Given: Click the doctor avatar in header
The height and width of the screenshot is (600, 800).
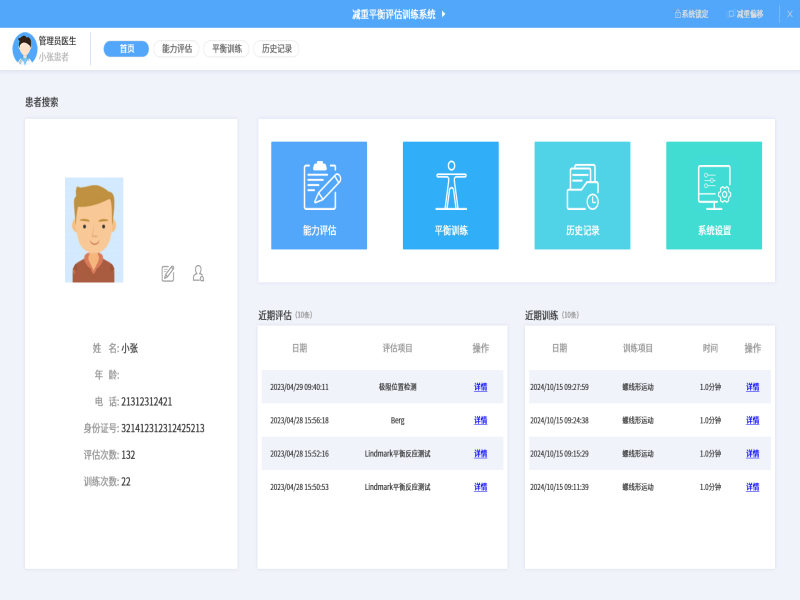Looking at the screenshot, I should coord(25,47).
